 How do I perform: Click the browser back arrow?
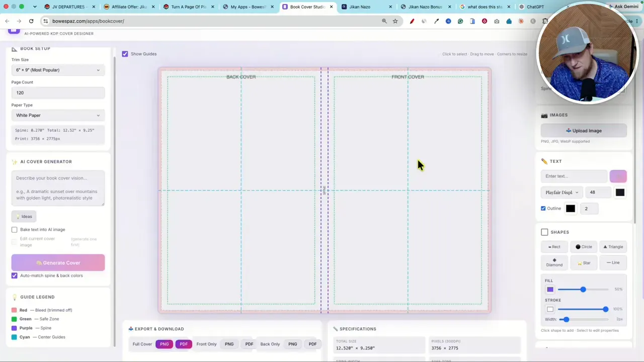[7, 21]
